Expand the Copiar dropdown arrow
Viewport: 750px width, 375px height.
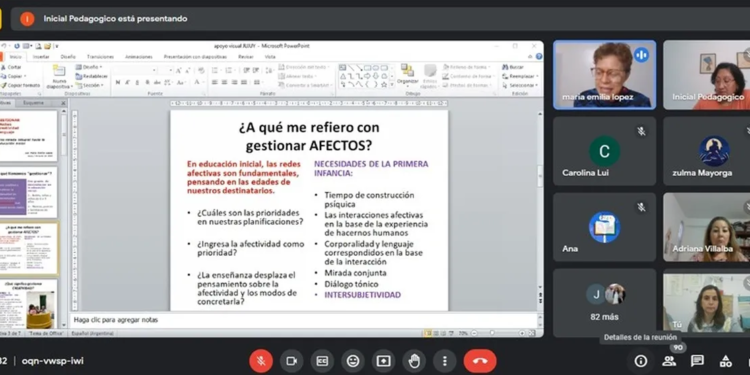25,77
